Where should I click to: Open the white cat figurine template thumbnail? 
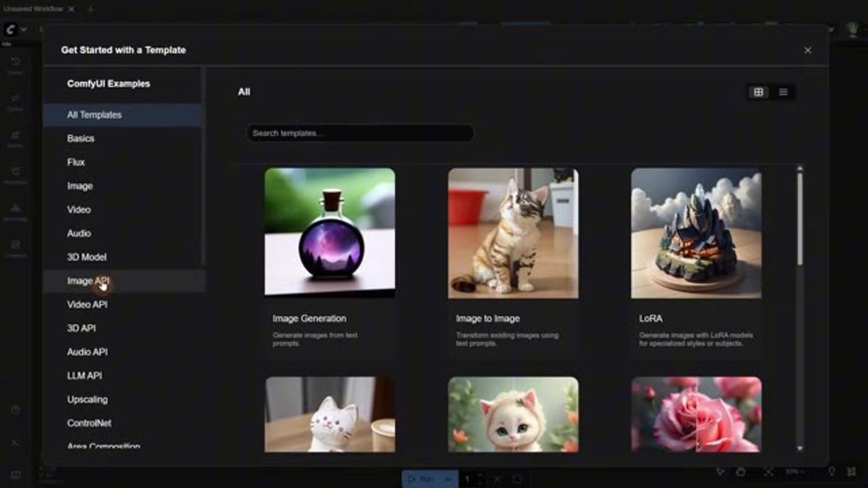click(x=330, y=414)
